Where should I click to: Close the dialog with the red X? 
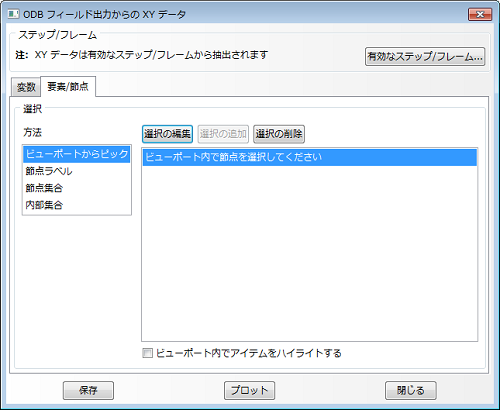coord(480,14)
